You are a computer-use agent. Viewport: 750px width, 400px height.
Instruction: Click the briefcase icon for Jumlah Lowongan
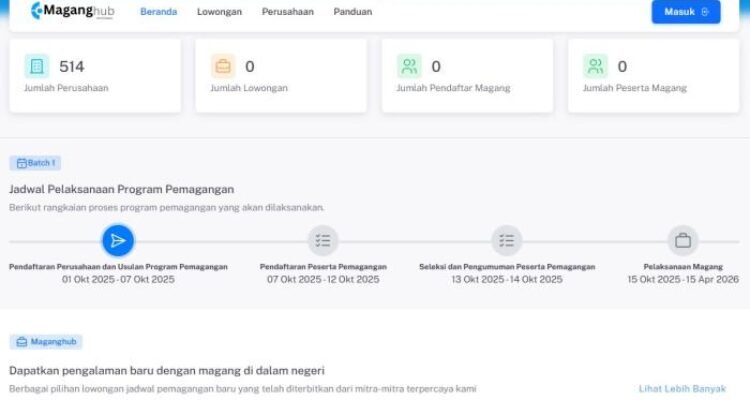click(223, 67)
